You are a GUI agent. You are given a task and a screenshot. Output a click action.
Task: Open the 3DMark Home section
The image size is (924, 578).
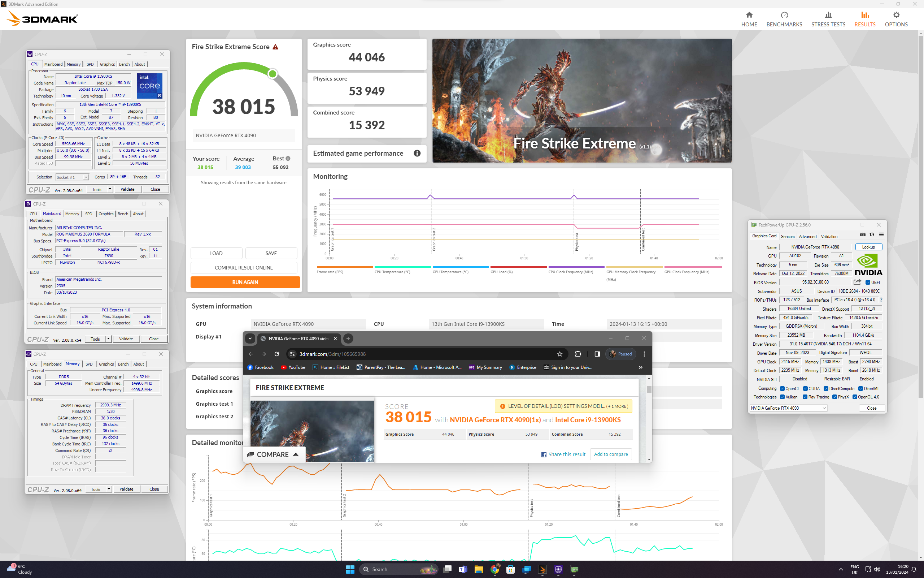(x=749, y=19)
